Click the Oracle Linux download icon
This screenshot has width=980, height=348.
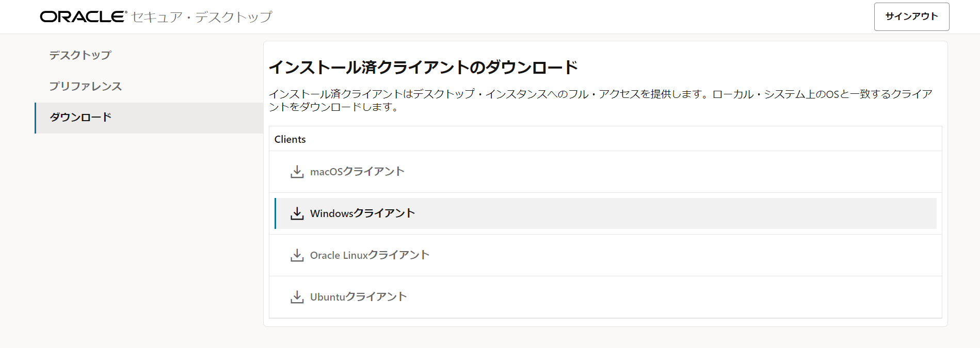296,255
